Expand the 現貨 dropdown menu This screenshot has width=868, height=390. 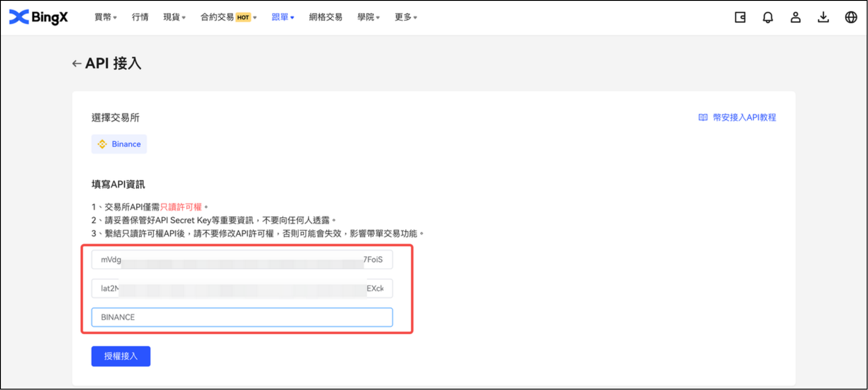tap(174, 17)
